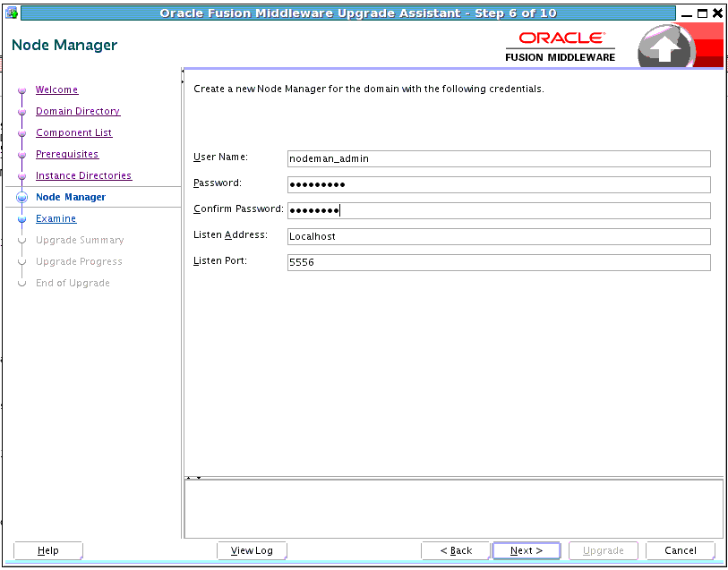728x570 pixels.
Task: Click the Examine step bullet icon
Action: point(21,219)
